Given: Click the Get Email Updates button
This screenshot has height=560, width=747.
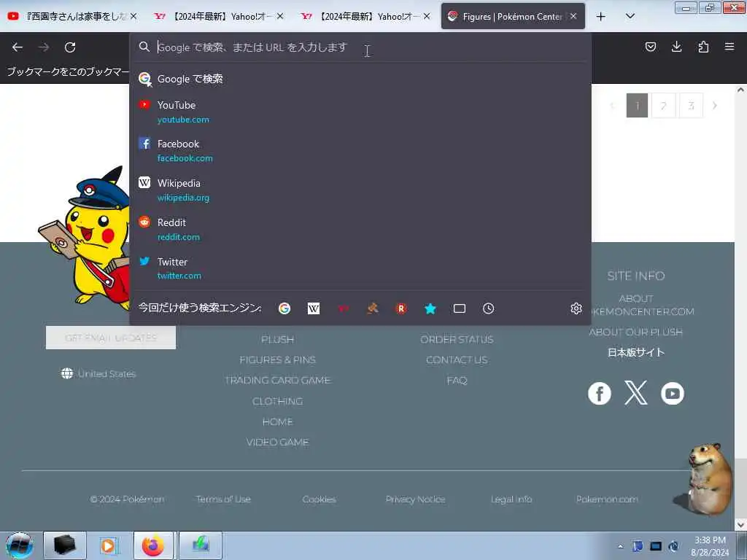Looking at the screenshot, I should pyautogui.click(x=111, y=338).
